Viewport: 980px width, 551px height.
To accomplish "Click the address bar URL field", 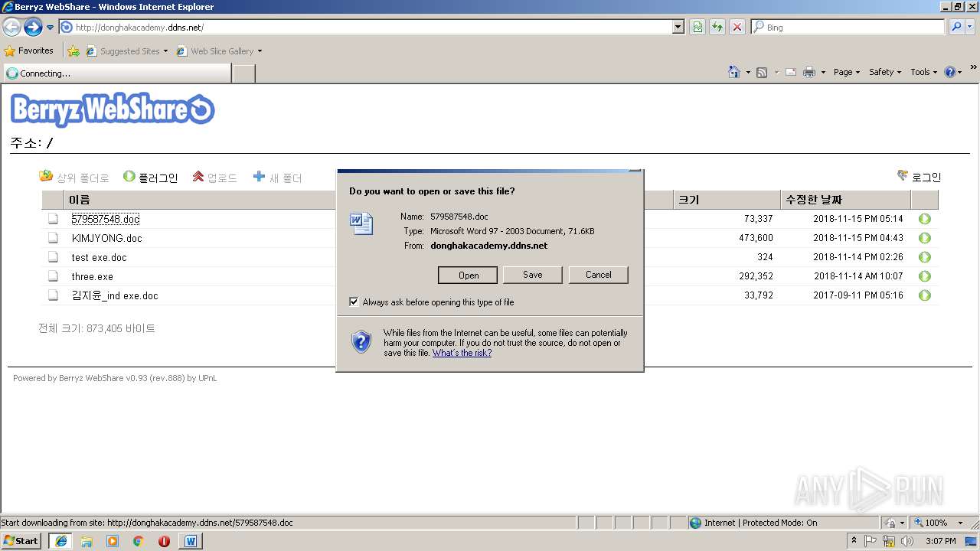I will [365, 27].
